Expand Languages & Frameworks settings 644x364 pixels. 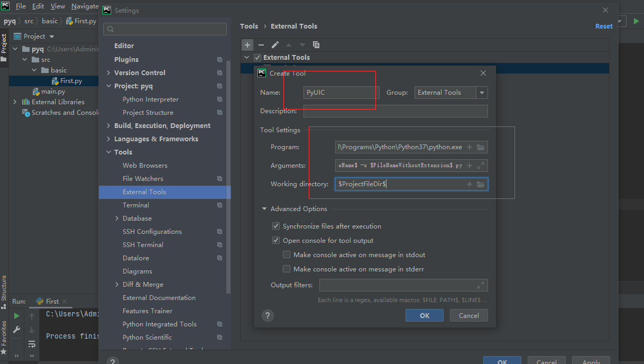tap(108, 139)
